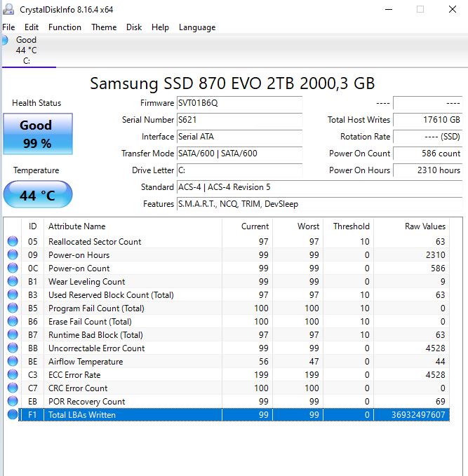Open the Function menu
468x476 pixels.
pyautogui.click(x=65, y=27)
